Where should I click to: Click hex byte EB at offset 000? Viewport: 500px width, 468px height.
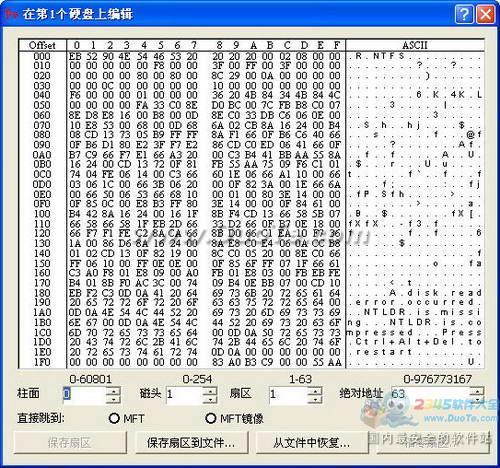75,56
